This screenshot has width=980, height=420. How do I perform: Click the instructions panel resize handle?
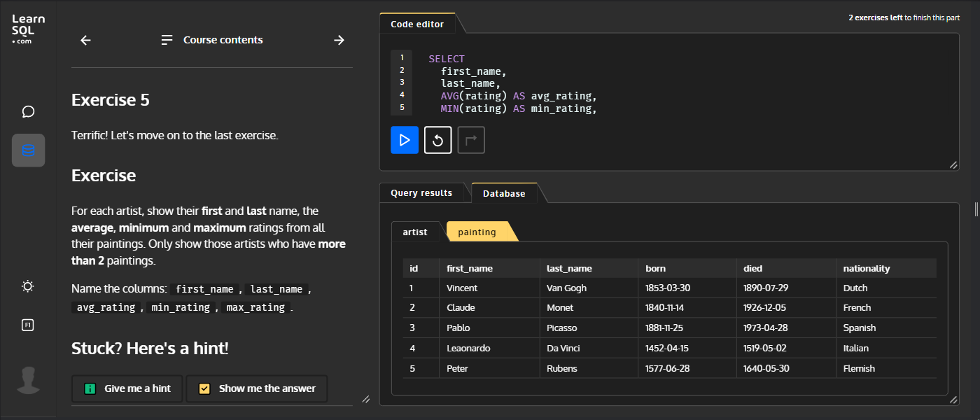click(365, 399)
